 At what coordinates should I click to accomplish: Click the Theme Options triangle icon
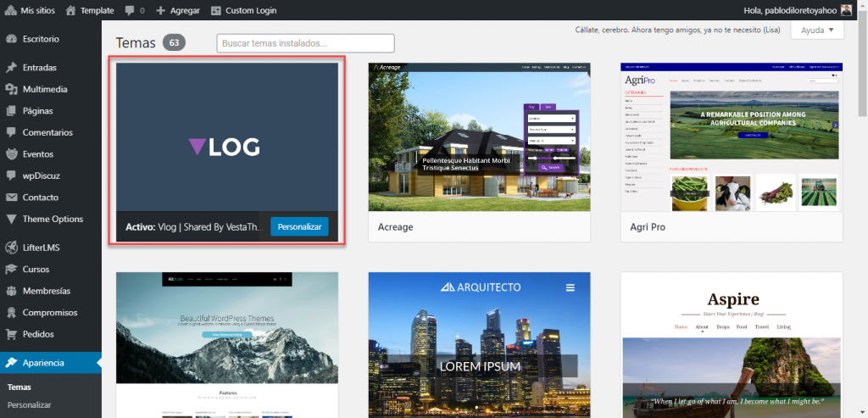[x=11, y=219]
